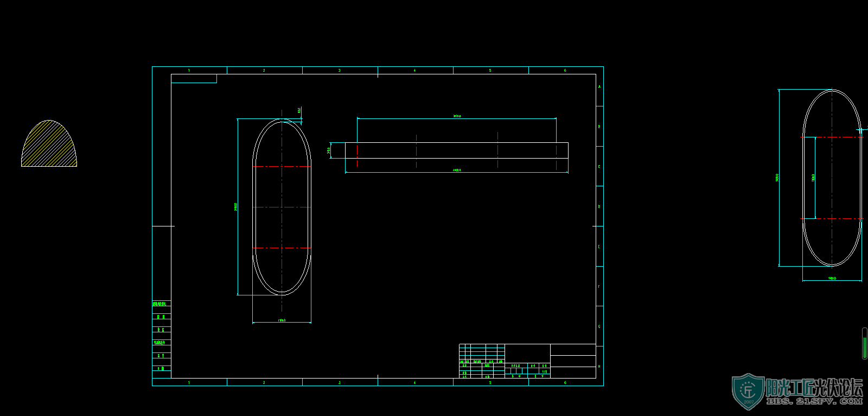Click the green vertical scroll indicator
868x416 pixels.
point(865,343)
